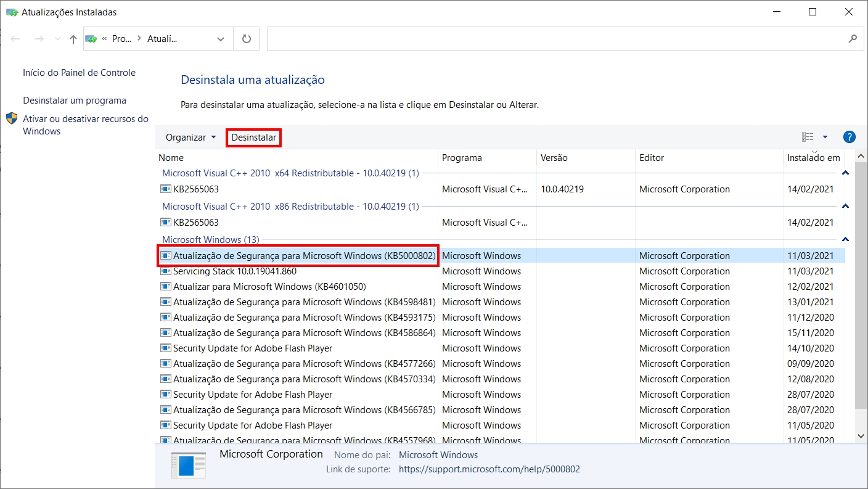Click the update icon beside KB4598481
868x489 pixels.
166,302
